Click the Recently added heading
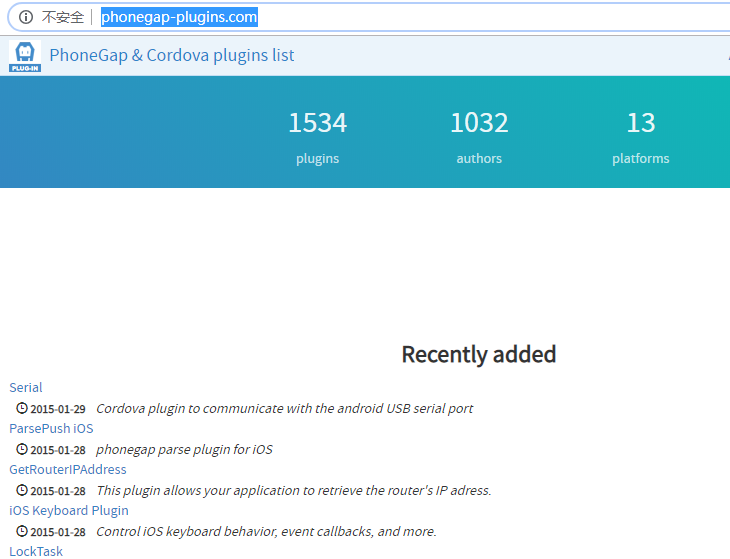Viewport: 730px width, 559px height. [x=479, y=355]
